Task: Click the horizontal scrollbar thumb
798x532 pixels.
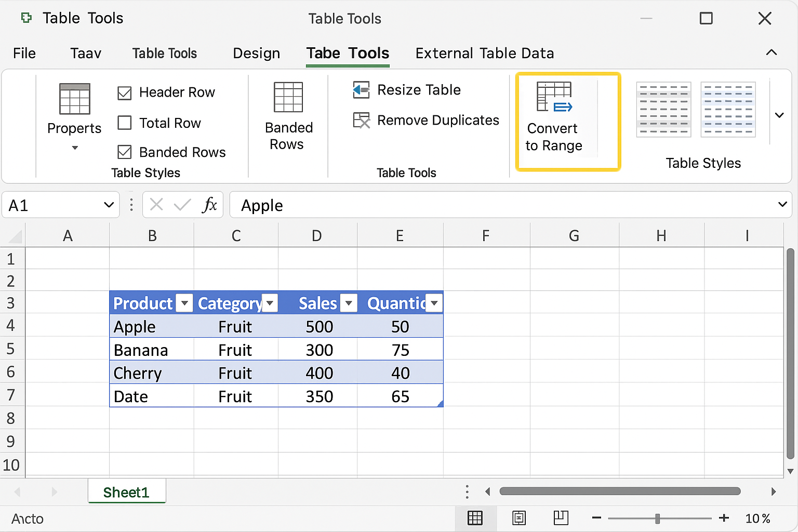Action: coord(620,491)
